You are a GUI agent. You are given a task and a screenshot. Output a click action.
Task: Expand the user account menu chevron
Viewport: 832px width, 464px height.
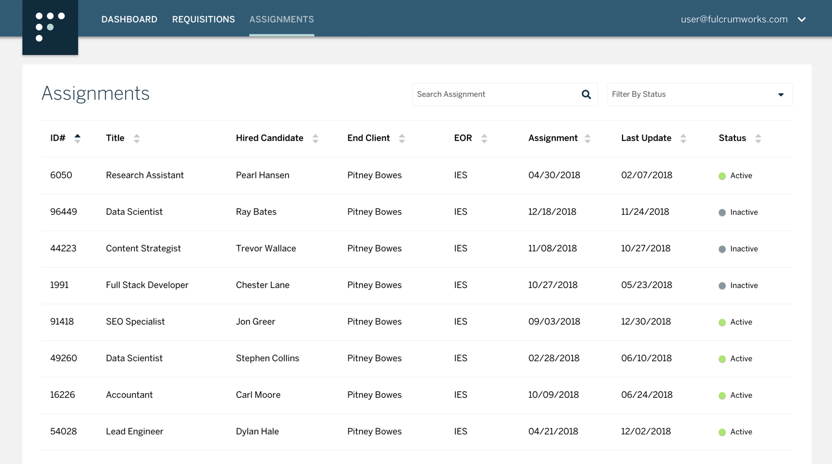click(801, 20)
